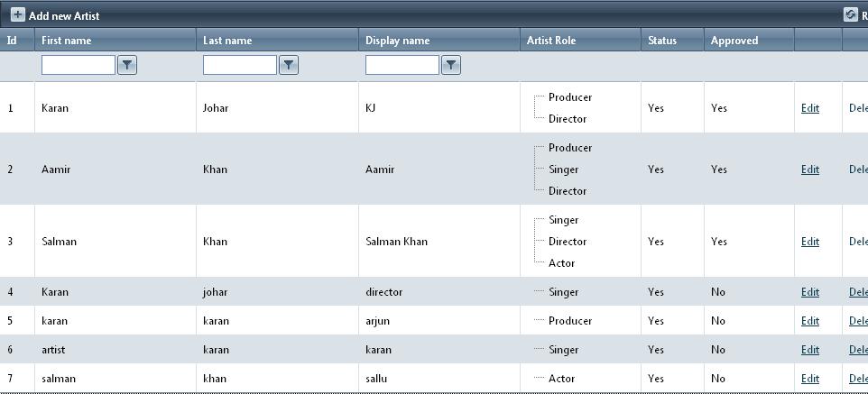Screen dimensions: 868x394
Task: Sort by the First name column header
Action: coord(66,41)
